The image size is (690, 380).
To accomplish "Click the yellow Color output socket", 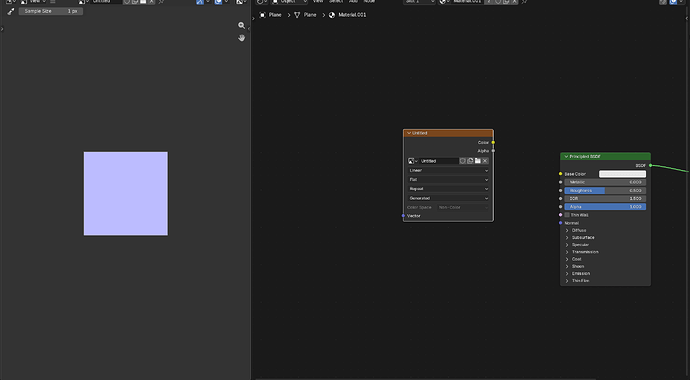I will 493,142.
